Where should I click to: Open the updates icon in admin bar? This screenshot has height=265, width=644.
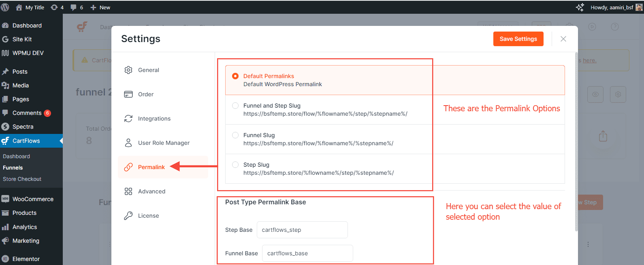point(54,7)
